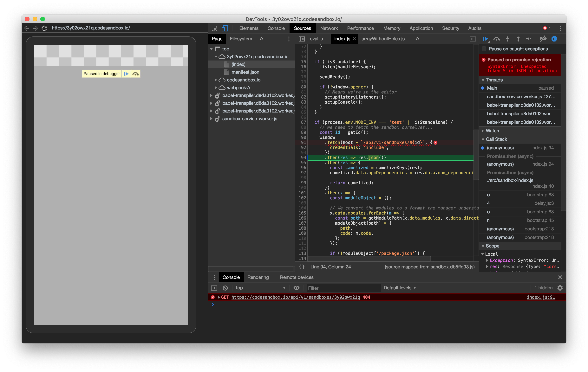The height and width of the screenshot is (372, 588).
Task: Switch to the Network panel
Action: [329, 28]
